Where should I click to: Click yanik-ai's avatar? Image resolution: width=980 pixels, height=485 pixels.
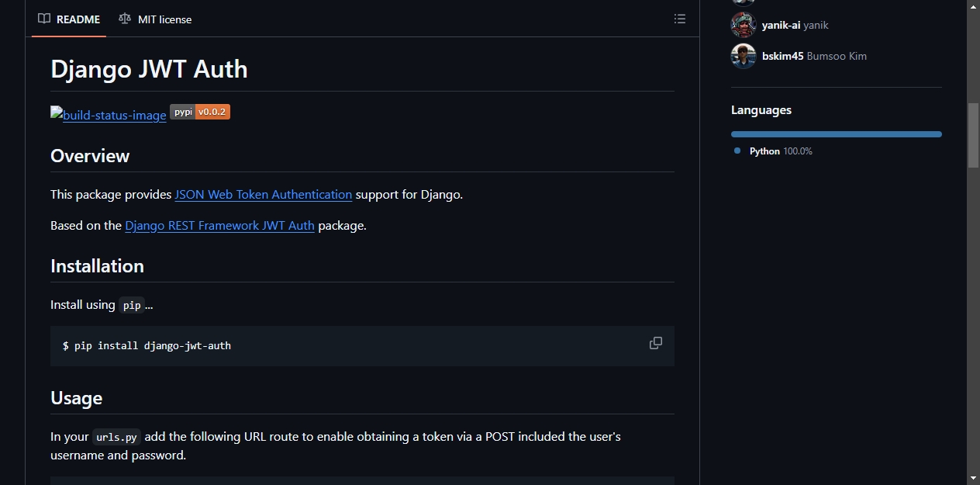744,25
